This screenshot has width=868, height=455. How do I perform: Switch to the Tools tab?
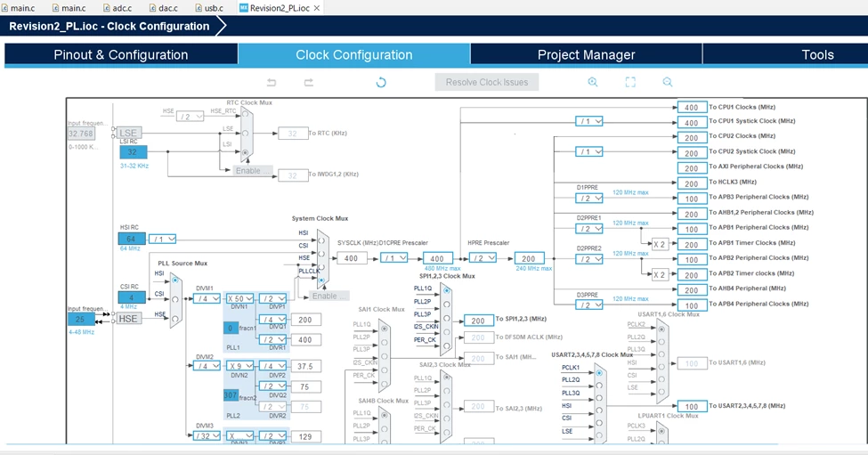[x=817, y=55]
